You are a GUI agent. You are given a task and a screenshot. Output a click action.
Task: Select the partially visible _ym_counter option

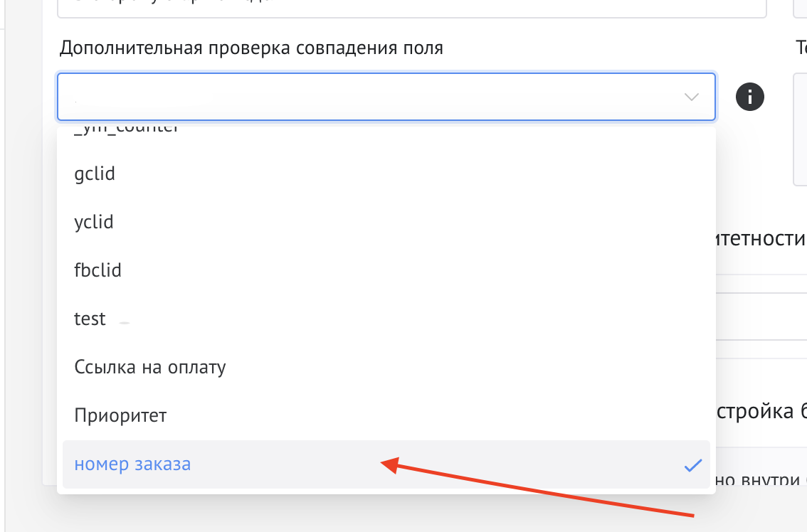click(x=127, y=131)
